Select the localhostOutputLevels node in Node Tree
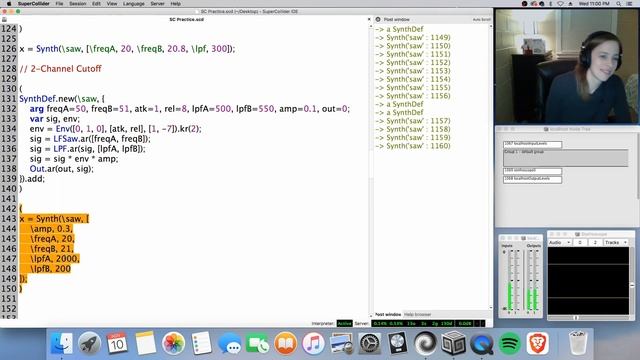 pos(532,179)
